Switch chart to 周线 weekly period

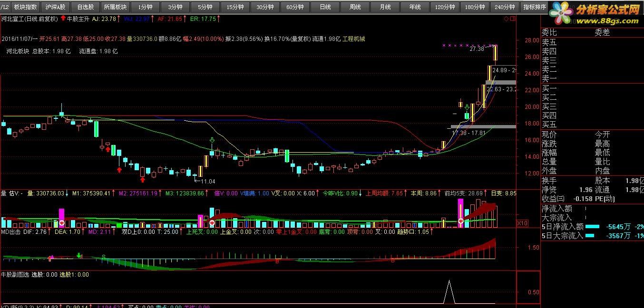click(355, 7)
